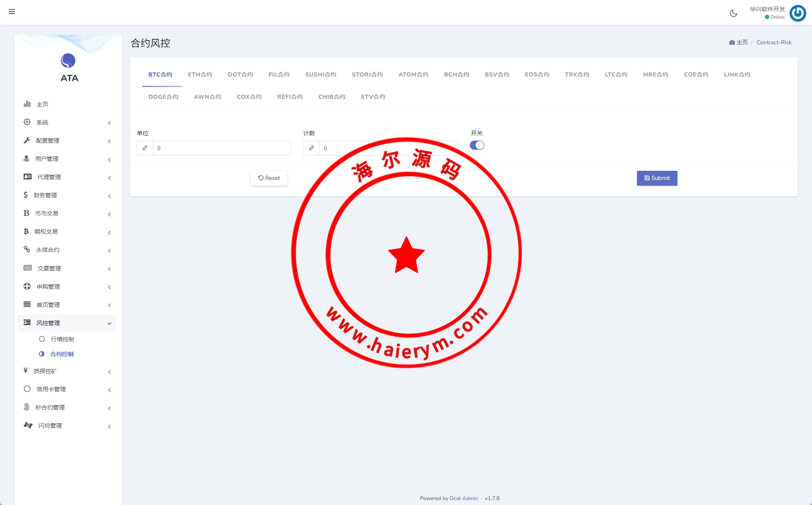Click the wrench icon for 配置管理
Screen dimensions: 812x505
click(x=27, y=140)
